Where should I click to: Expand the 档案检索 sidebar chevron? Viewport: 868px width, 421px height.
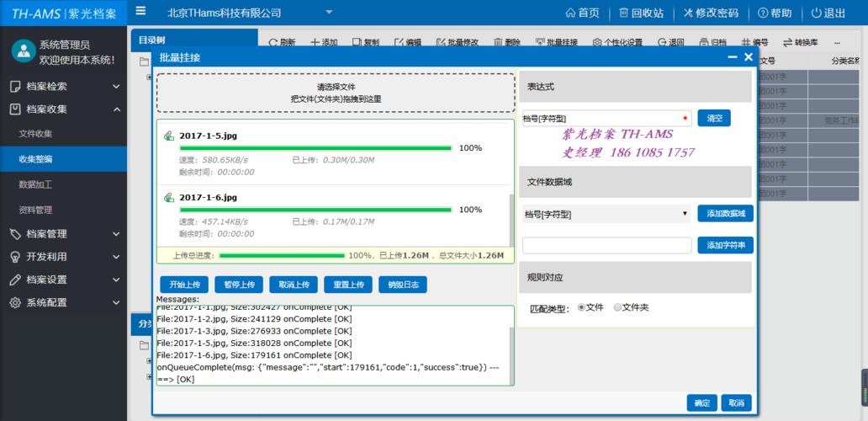[116, 87]
